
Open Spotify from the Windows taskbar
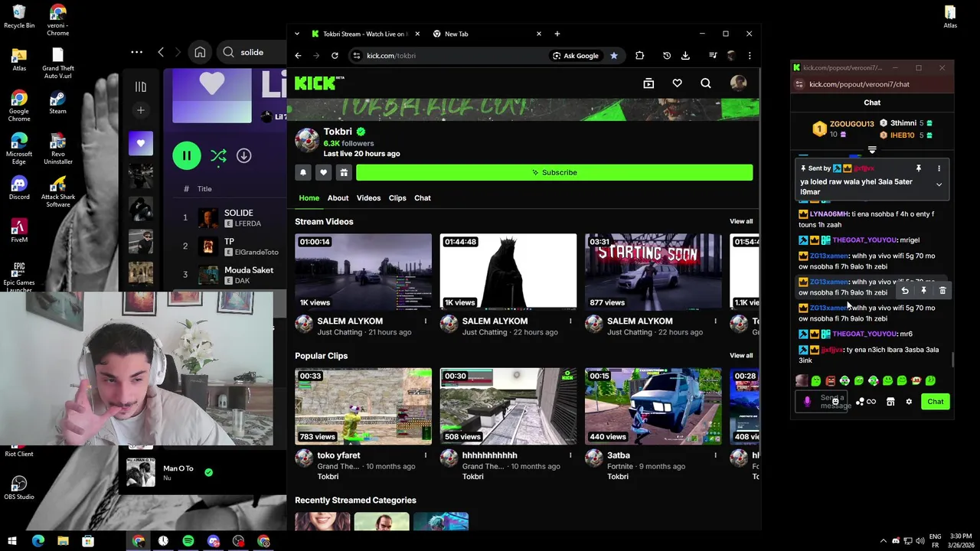pos(188,541)
